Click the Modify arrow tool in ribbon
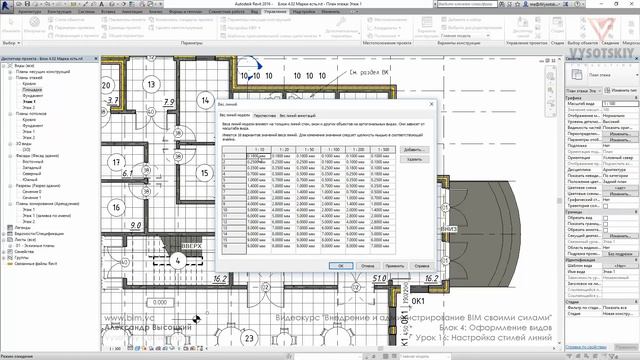 [x=11, y=22]
